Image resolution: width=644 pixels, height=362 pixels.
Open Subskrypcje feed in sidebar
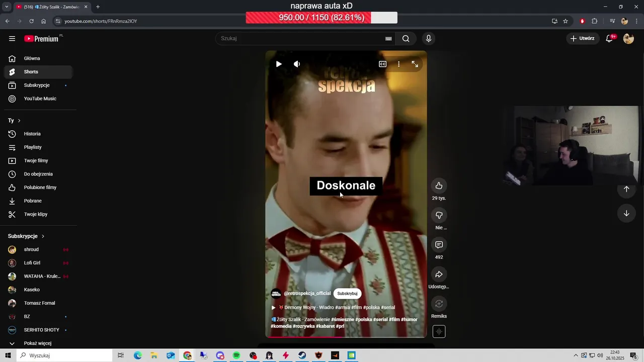(38, 85)
